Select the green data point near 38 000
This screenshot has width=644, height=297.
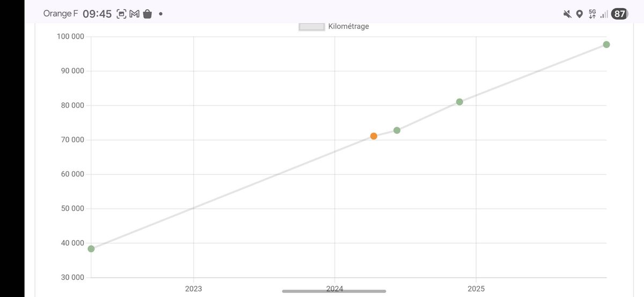tap(91, 249)
